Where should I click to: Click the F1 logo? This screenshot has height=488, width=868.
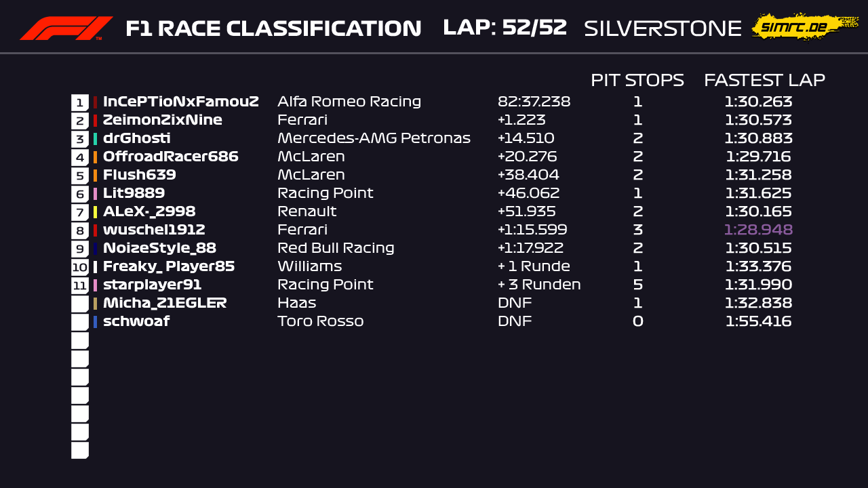(x=66, y=28)
